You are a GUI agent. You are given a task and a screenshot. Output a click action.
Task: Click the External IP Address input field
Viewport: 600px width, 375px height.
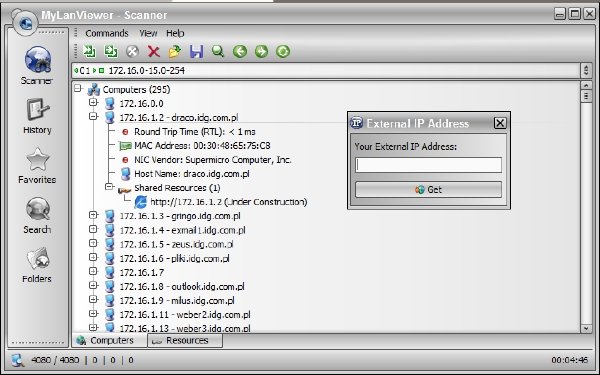click(x=428, y=165)
